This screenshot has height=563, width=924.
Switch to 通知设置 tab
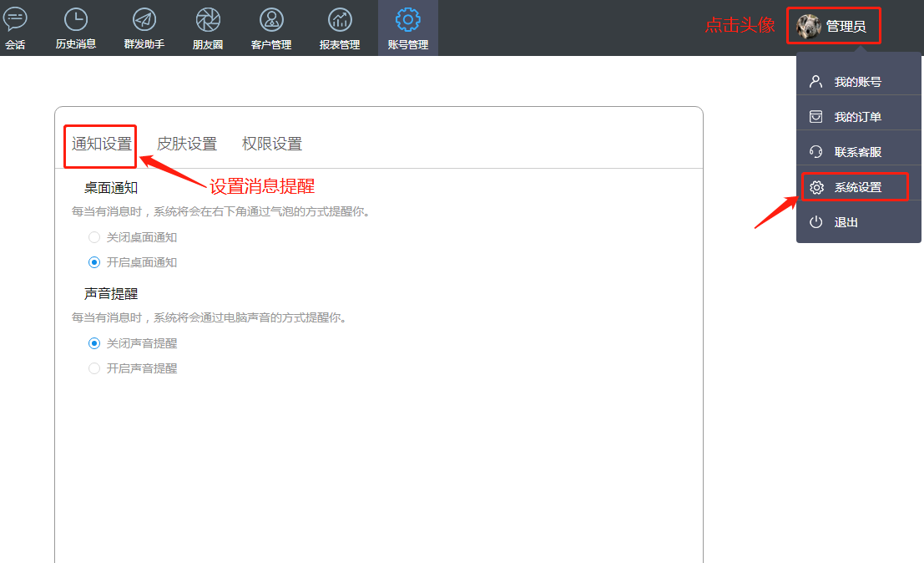[x=101, y=144]
